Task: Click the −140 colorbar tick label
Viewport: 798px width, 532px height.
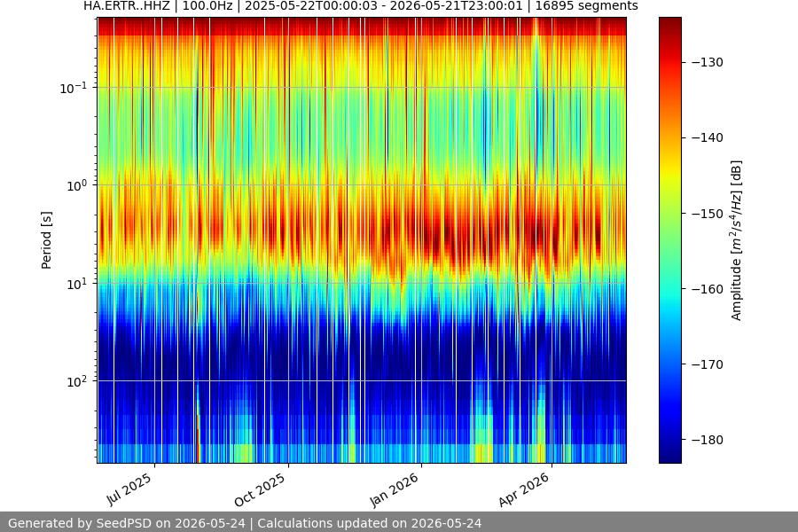Action: (708, 137)
